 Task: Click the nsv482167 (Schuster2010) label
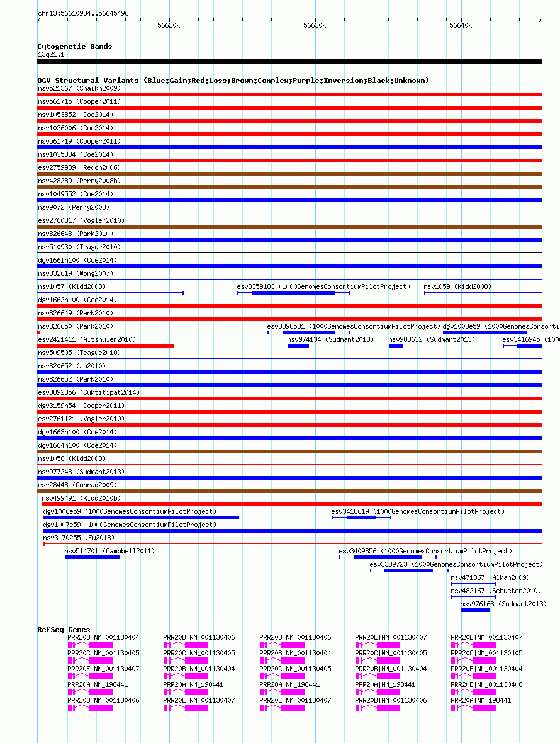coord(496,591)
